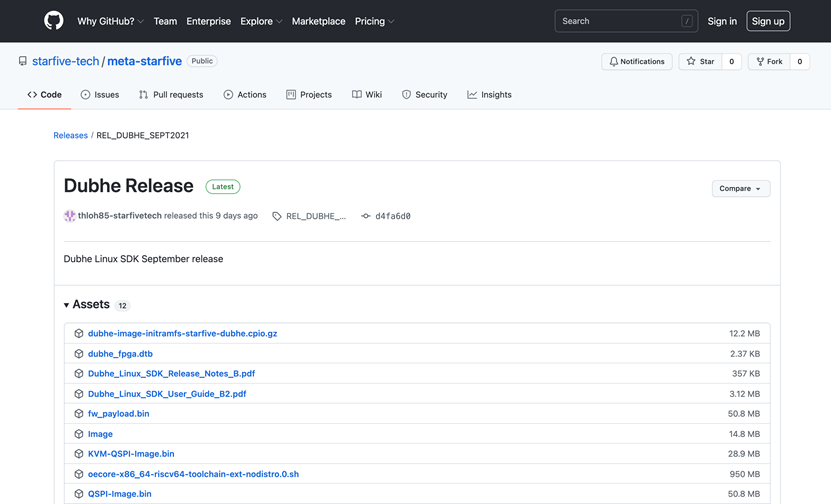
Task: Toggle repository Notifications subscription
Action: point(636,61)
